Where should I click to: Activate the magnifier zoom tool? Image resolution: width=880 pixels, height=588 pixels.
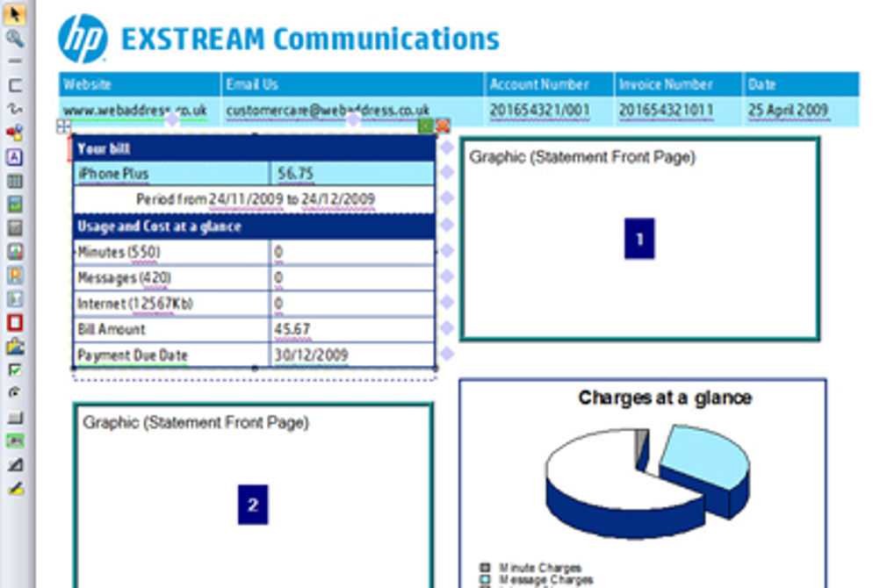click(15, 38)
